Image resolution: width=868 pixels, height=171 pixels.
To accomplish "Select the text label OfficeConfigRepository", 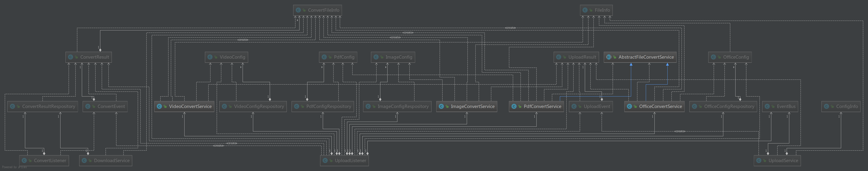I will 729,107.
